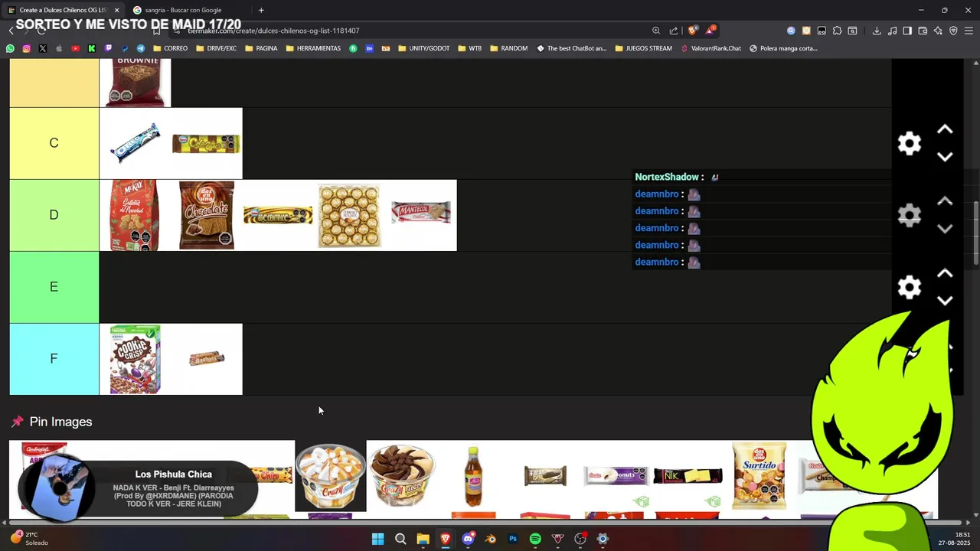The height and width of the screenshot is (551, 980).
Task: Open Kick bookmark icon
Action: tap(92, 48)
